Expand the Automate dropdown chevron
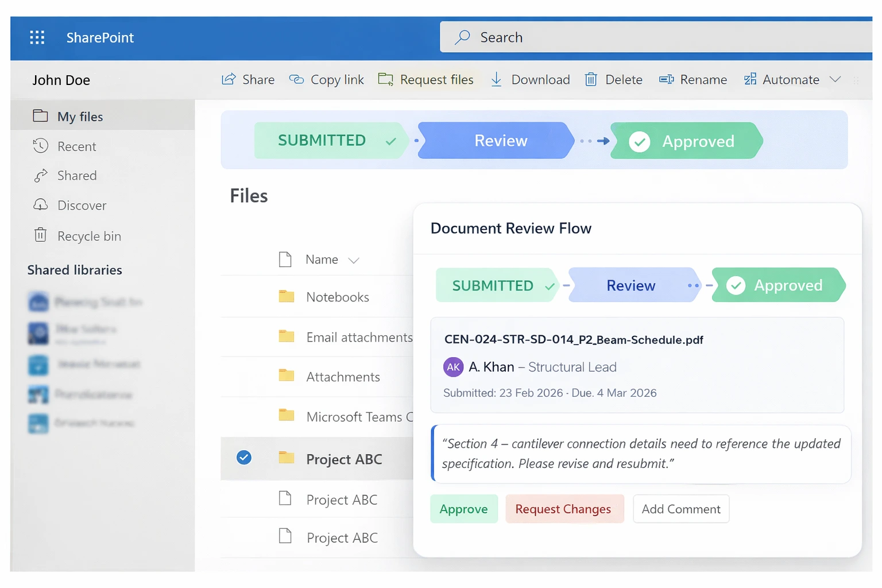The width and height of the screenshot is (882, 588). click(x=835, y=79)
